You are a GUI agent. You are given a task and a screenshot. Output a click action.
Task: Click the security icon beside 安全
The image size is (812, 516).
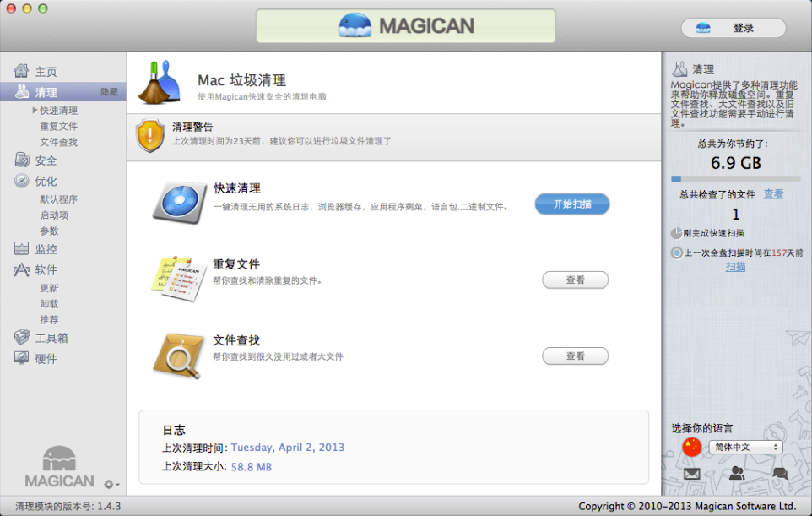[22, 160]
